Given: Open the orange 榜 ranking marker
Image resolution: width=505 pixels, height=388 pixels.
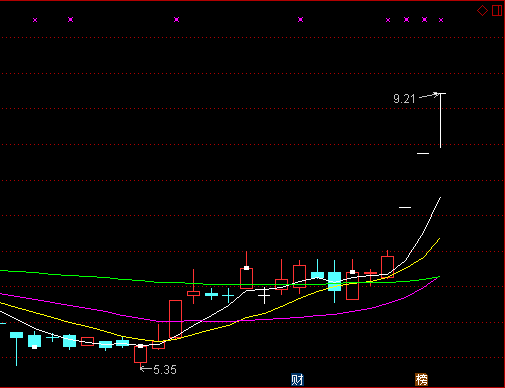Looking at the screenshot, I should (x=421, y=380).
